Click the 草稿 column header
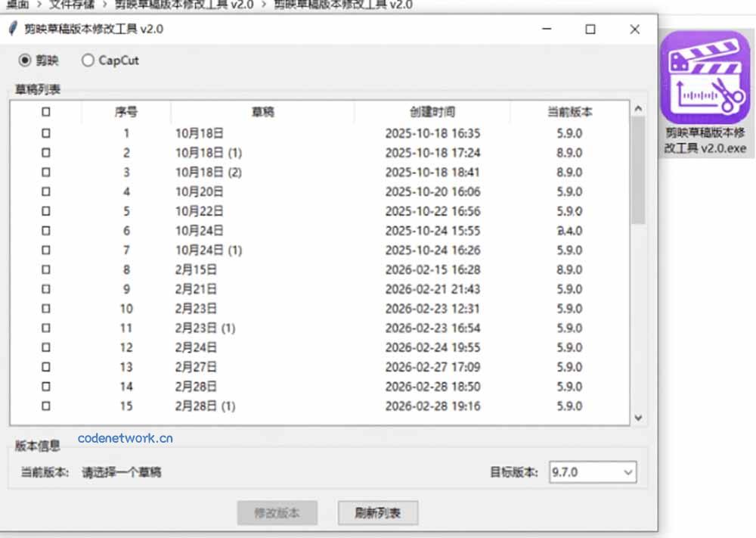756x538 pixels. coord(263,112)
